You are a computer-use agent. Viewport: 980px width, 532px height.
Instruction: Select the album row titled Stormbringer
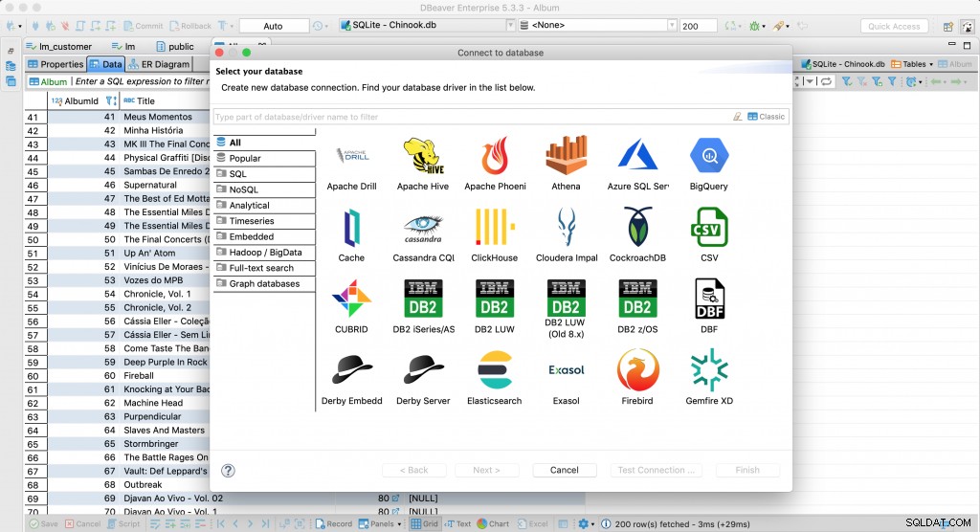(x=150, y=444)
